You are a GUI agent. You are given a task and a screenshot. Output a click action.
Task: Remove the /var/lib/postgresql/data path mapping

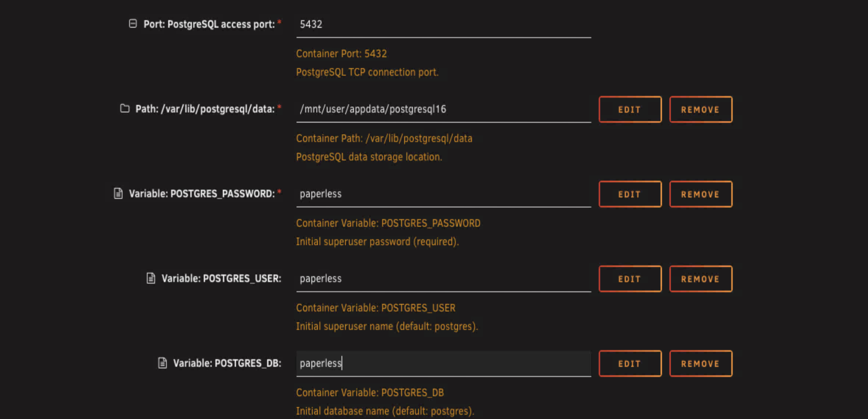[700, 110]
